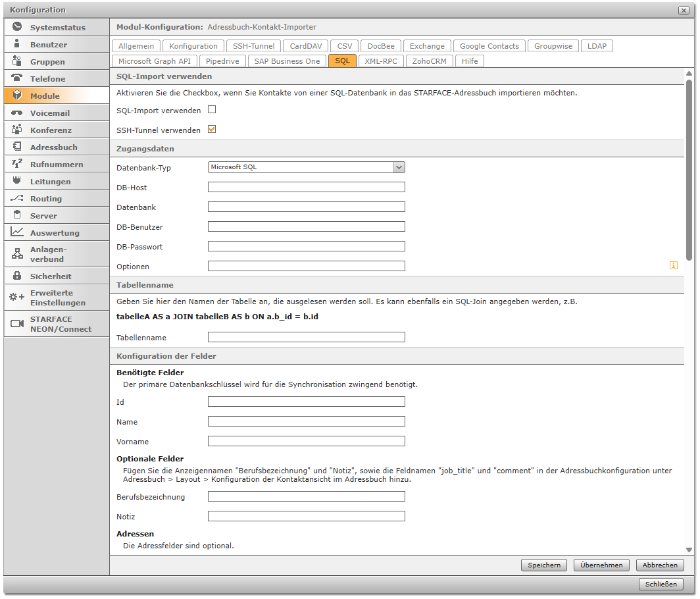
Task: Click the info icon beside Optionen field
Action: pyautogui.click(x=673, y=266)
